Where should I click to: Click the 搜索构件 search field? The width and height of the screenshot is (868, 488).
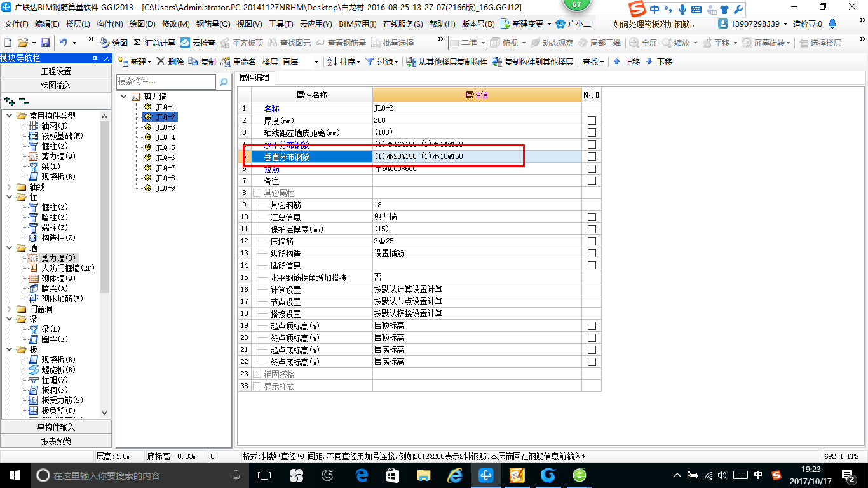tap(167, 81)
